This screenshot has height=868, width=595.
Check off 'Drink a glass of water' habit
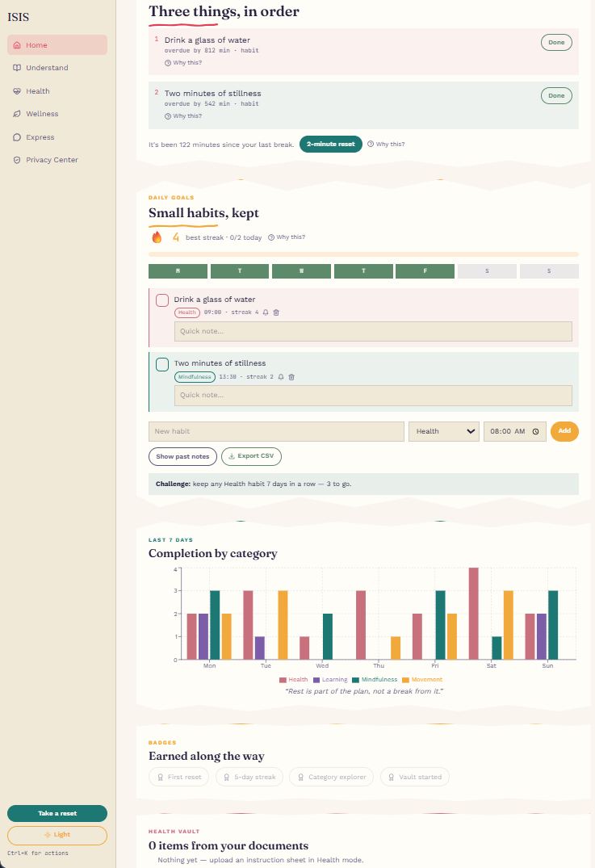pos(162,300)
